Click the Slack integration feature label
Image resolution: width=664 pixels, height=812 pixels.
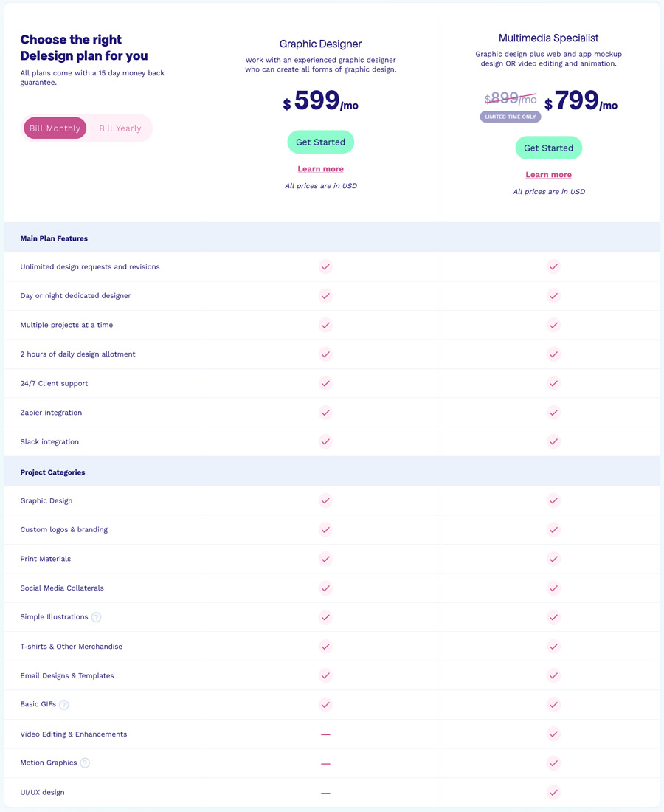tap(49, 441)
